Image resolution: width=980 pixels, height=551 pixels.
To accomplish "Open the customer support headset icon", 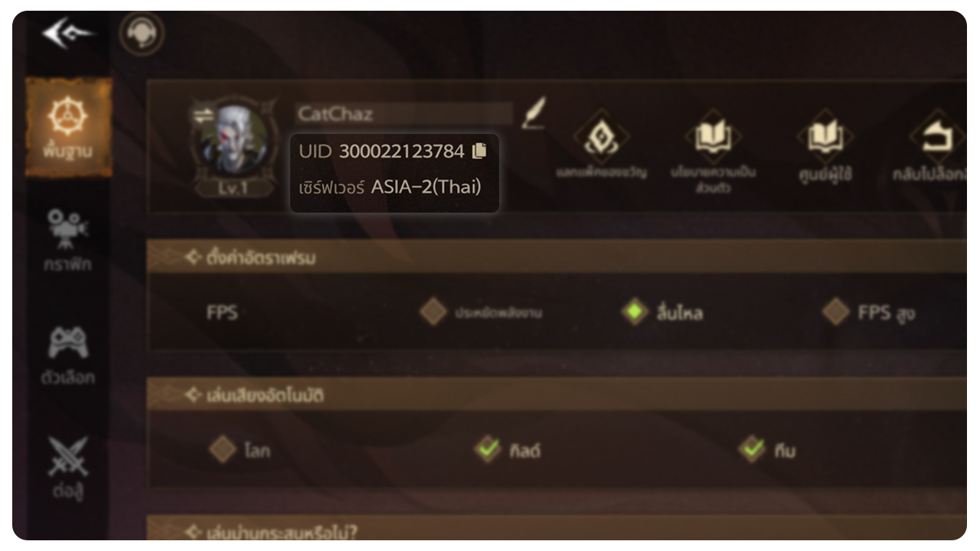I will 141,34.
